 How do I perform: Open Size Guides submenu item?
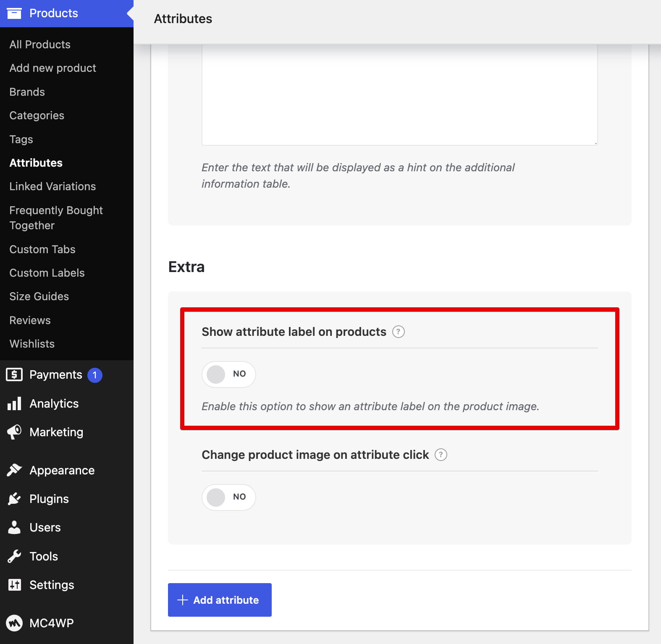39,296
